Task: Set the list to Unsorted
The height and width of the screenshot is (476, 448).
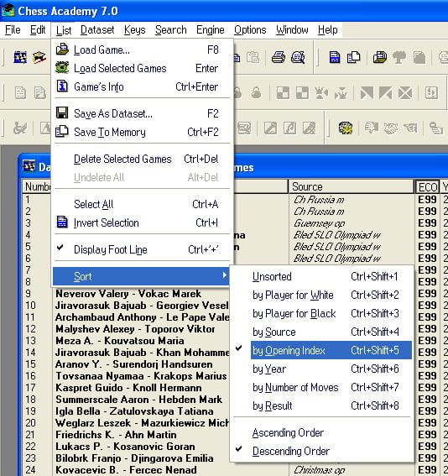Action: click(x=322, y=276)
